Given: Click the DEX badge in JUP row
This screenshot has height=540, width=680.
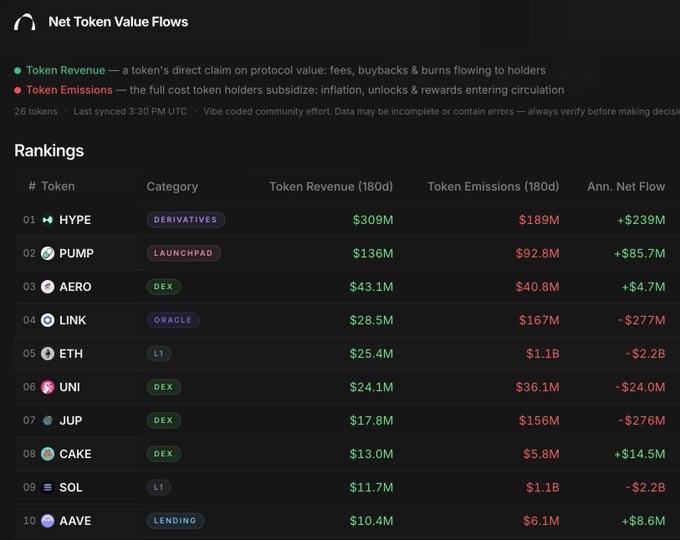Looking at the screenshot, I should [x=163, y=420].
